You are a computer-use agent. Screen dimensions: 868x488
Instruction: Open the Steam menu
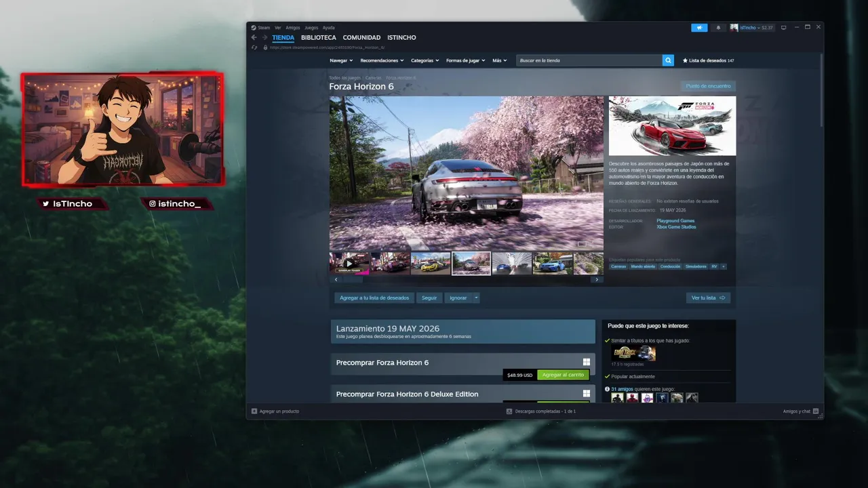point(264,28)
